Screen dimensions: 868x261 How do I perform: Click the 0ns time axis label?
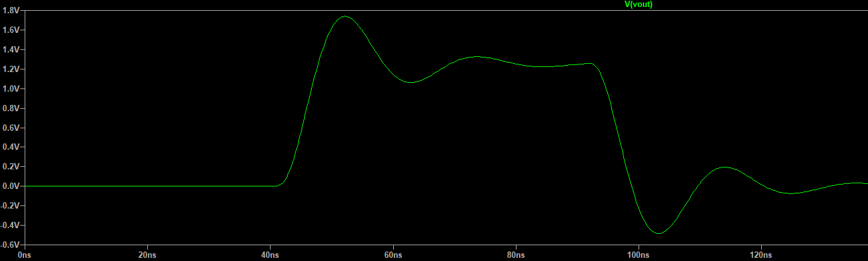click(25, 255)
